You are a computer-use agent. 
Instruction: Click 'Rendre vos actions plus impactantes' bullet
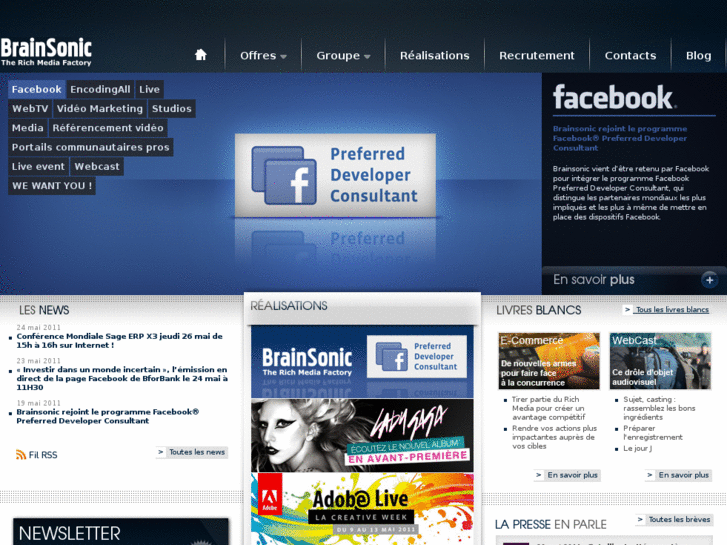(x=555, y=437)
